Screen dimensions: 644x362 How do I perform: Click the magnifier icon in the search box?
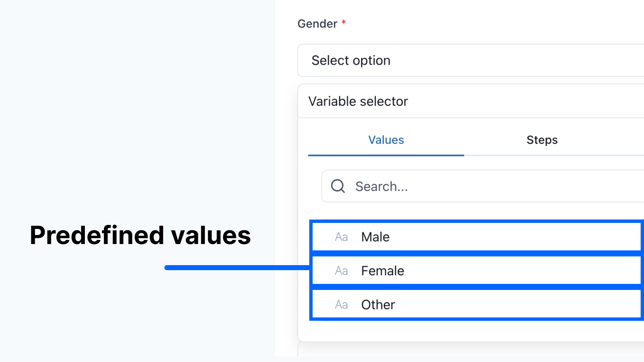point(338,186)
